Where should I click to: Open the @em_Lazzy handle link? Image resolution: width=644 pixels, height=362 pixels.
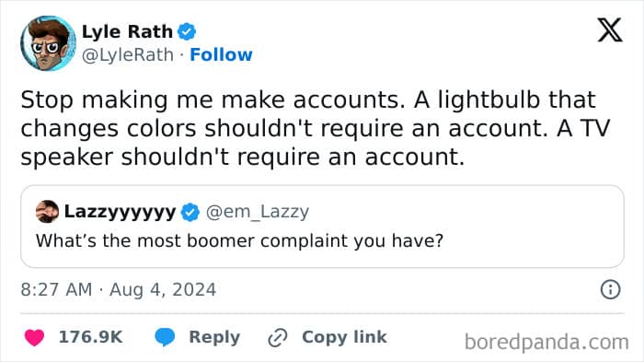pos(257,212)
